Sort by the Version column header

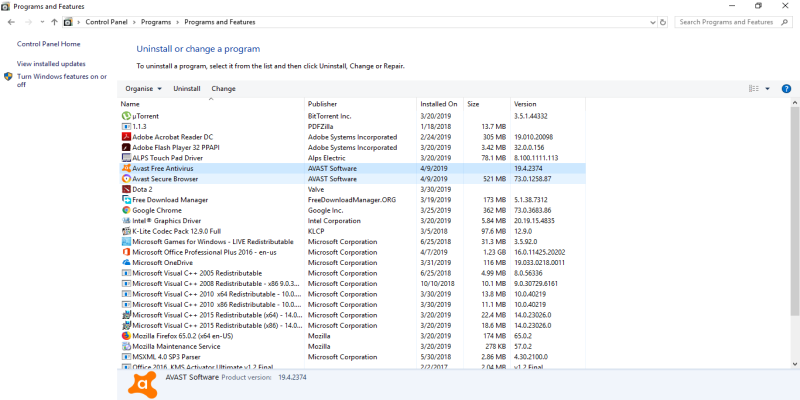547,104
